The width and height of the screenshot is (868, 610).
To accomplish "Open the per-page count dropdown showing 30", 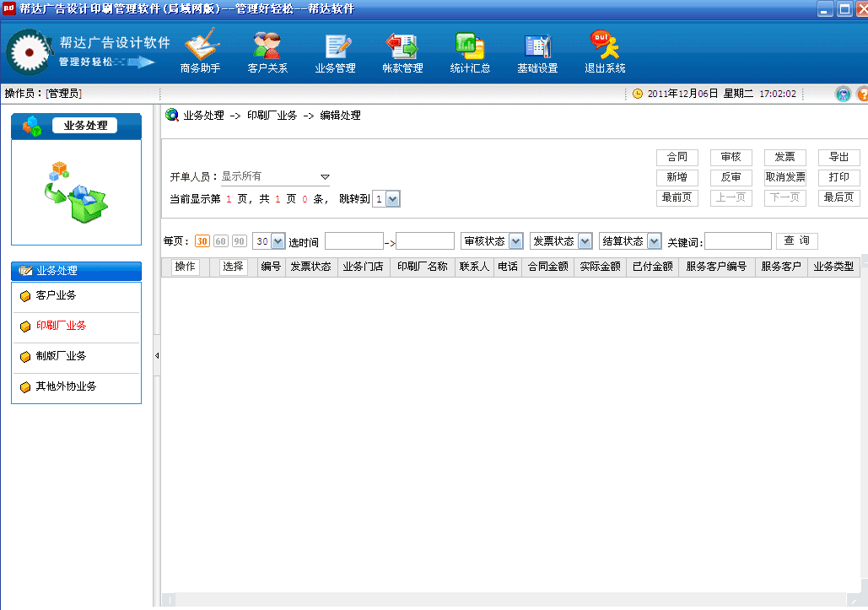I will 278,241.
